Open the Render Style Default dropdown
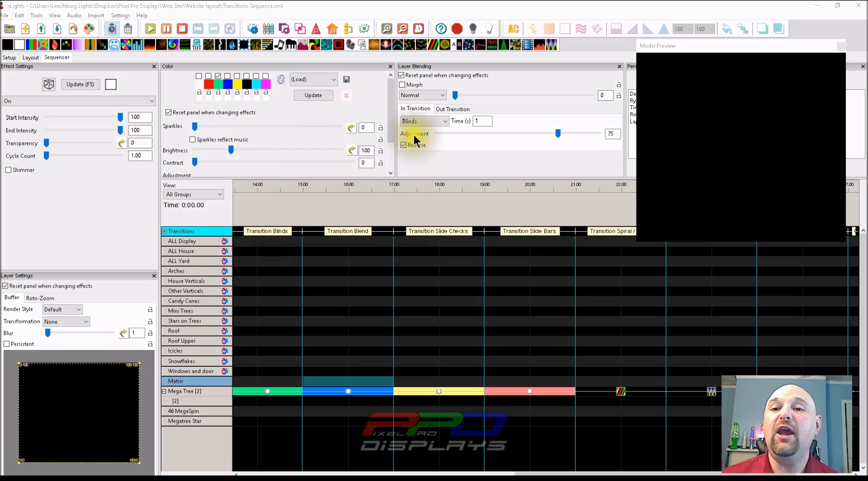 [x=62, y=310]
